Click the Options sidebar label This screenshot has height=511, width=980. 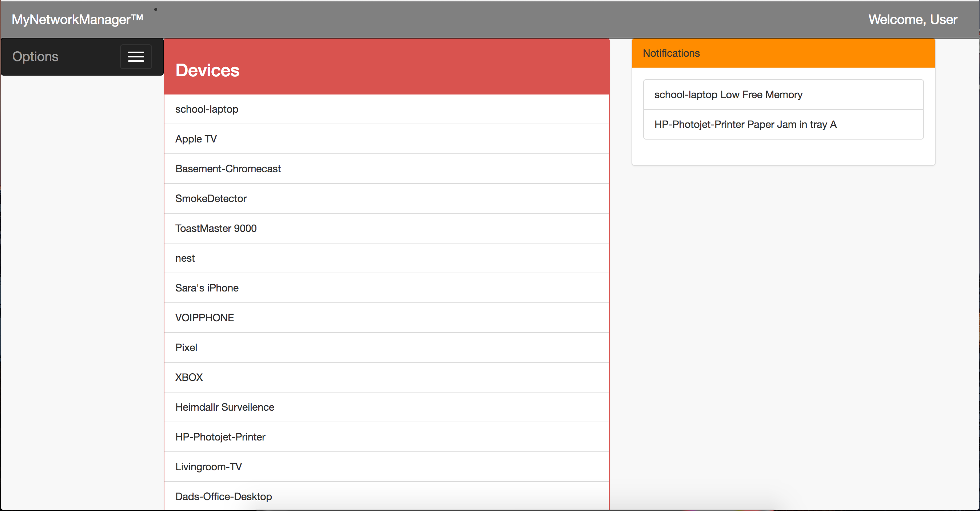click(x=35, y=57)
